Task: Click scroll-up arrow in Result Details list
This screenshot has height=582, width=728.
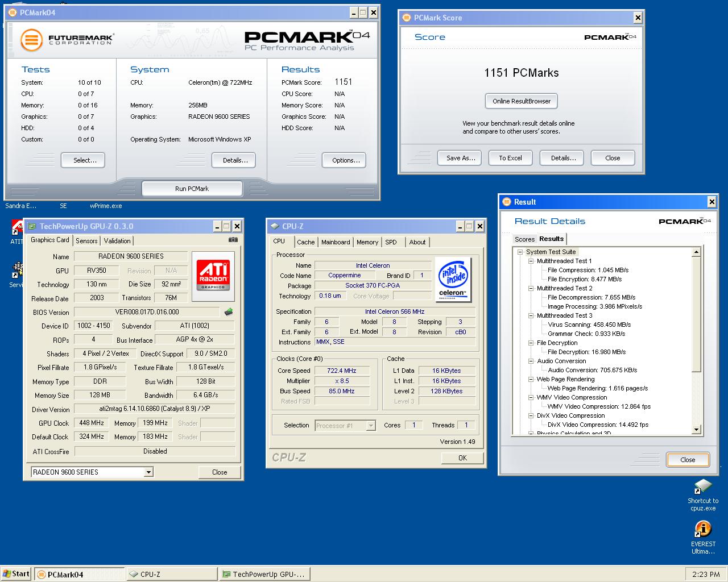Action: (696, 252)
